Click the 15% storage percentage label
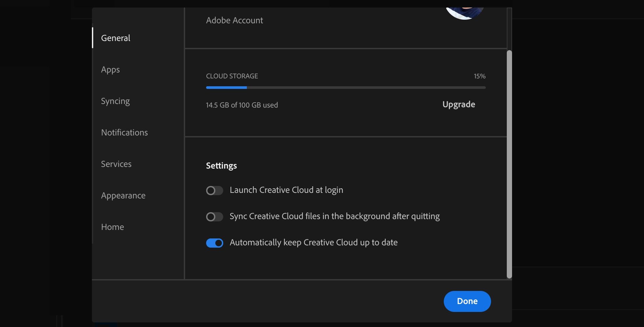The height and width of the screenshot is (327, 644). pos(480,76)
